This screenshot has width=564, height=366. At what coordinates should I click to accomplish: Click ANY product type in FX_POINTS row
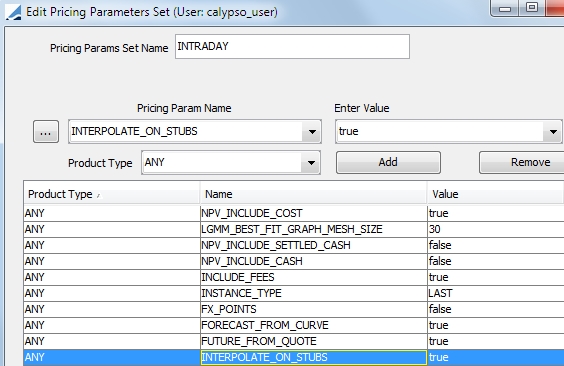point(112,309)
